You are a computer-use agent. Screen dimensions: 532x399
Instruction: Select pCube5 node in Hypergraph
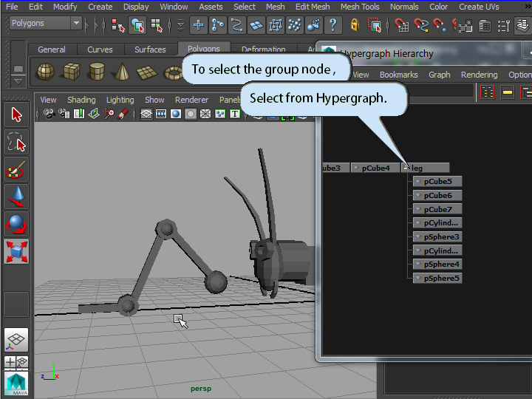pyautogui.click(x=437, y=182)
